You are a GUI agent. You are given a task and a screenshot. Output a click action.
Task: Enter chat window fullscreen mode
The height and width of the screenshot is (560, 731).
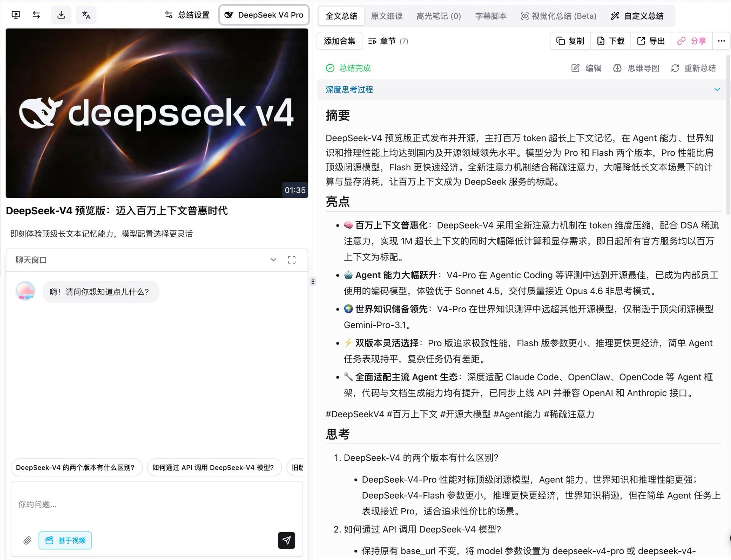292,260
